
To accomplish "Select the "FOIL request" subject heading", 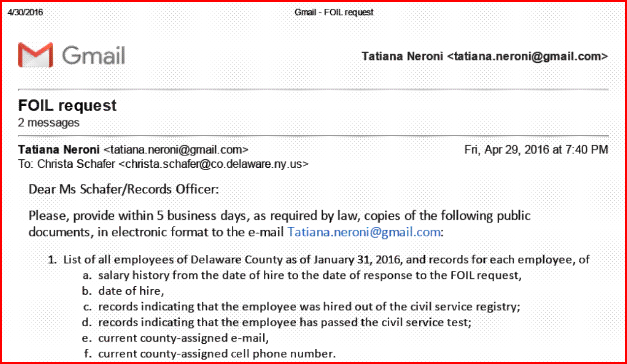I will tap(67, 105).
